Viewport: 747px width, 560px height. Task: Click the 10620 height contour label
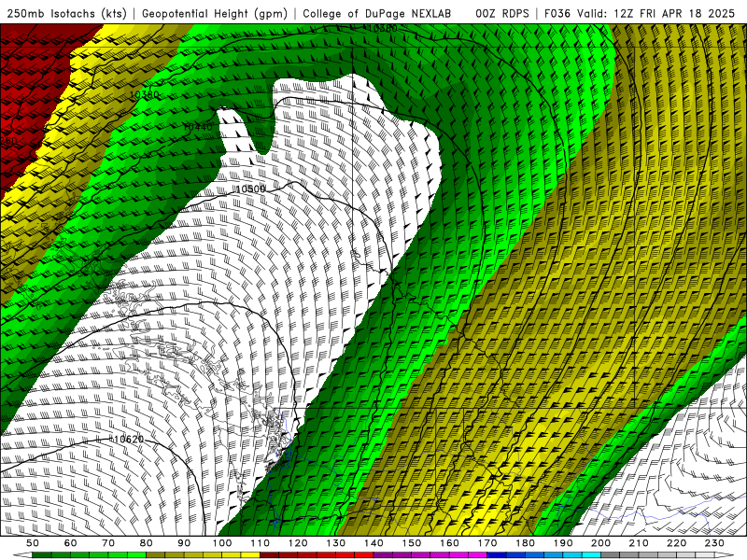(129, 439)
